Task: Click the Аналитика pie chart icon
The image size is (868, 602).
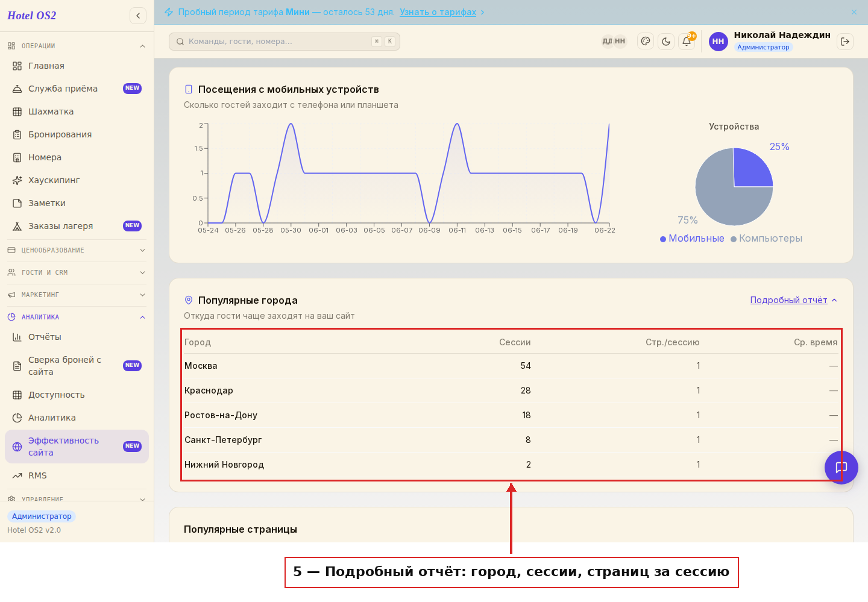Action: [x=17, y=418]
